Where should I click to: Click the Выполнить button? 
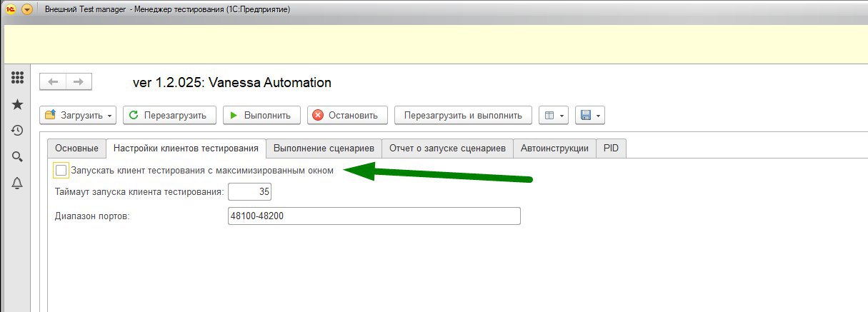(261, 115)
